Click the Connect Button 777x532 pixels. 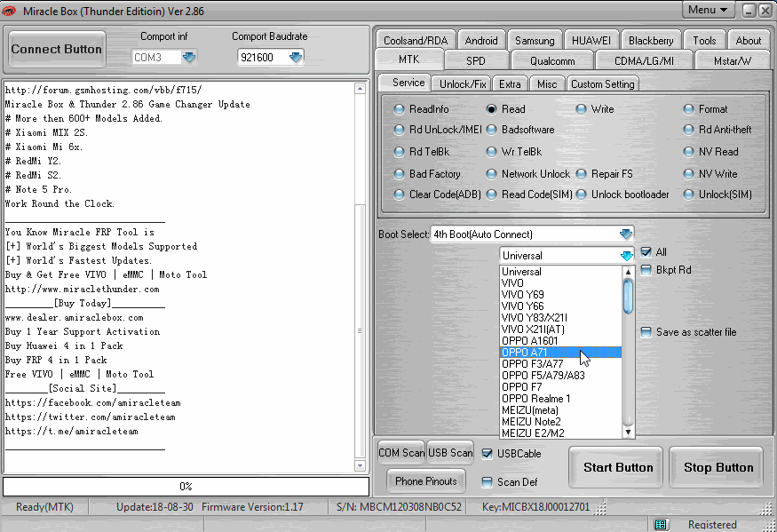click(57, 49)
